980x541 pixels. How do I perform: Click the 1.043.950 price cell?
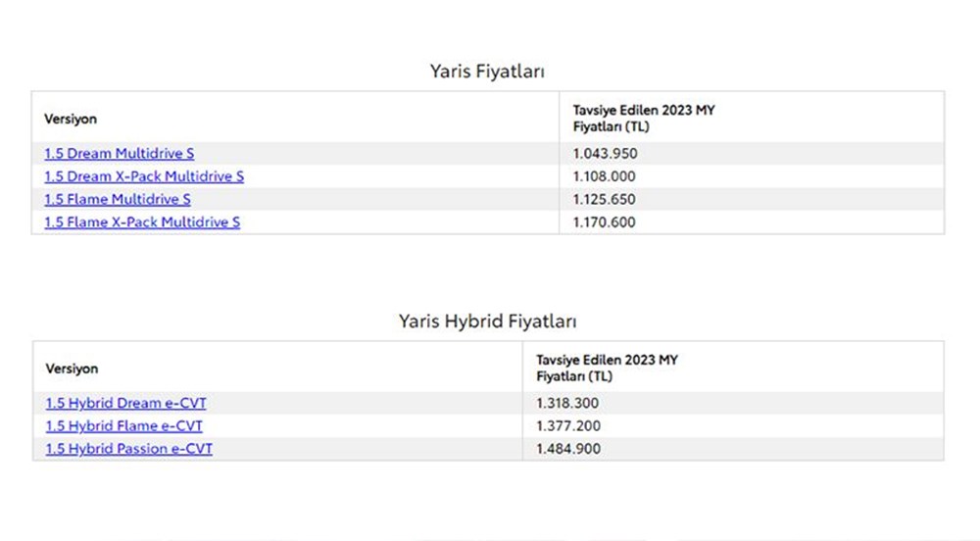[605, 154]
